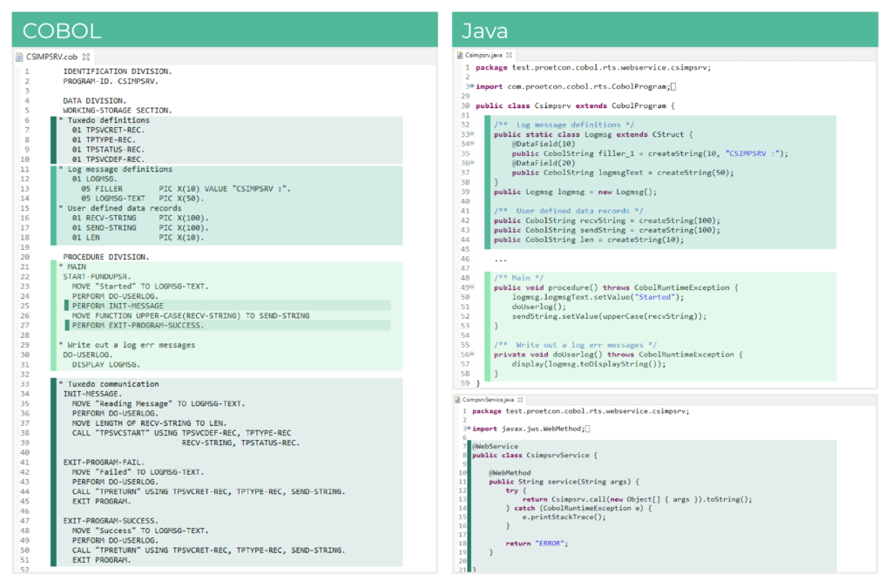Screen dimensions: 892x588
Task: Switch to the CsimpsrvService.java editor tab
Action: click(x=488, y=401)
